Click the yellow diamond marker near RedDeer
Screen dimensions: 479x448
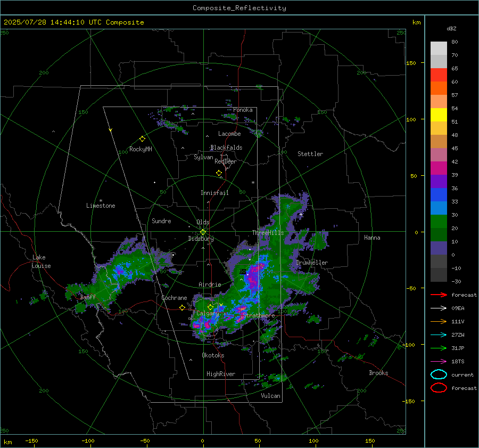click(x=219, y=173)
